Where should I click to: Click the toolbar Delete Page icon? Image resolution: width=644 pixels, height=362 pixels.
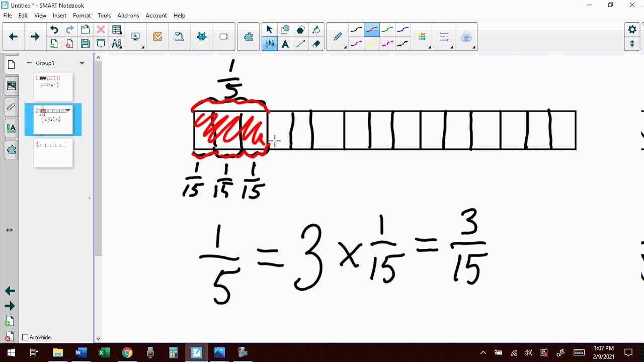pos(69,44)
